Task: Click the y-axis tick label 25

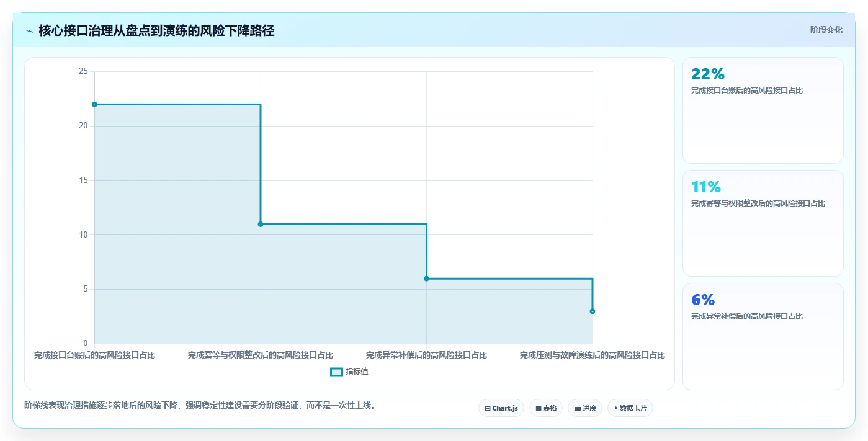Action: [x=83, y=71]
